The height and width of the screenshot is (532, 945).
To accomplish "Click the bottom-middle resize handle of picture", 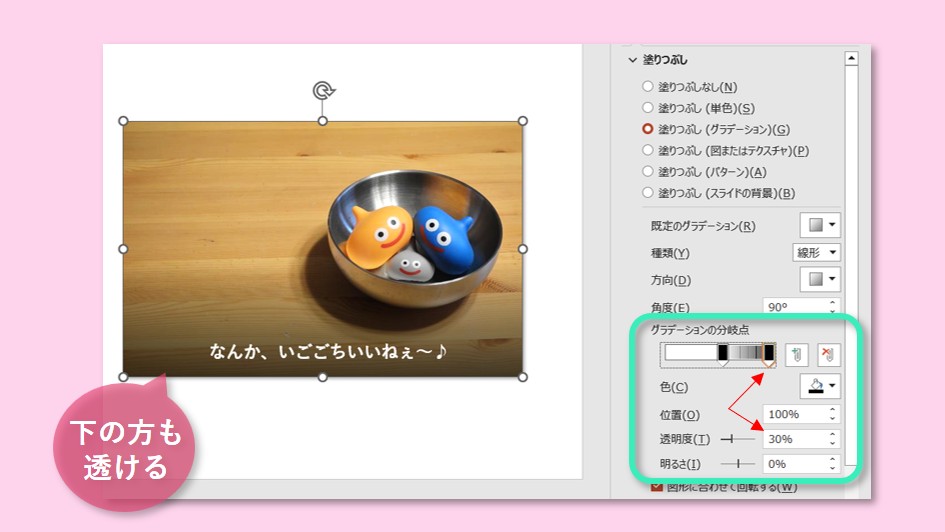I will point(323,377).
